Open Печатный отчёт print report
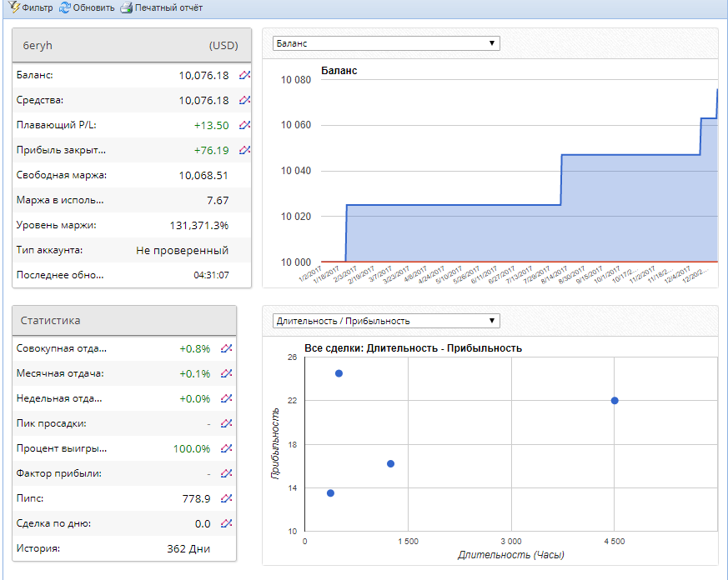728x580 pixels. (x=162, y=7)
